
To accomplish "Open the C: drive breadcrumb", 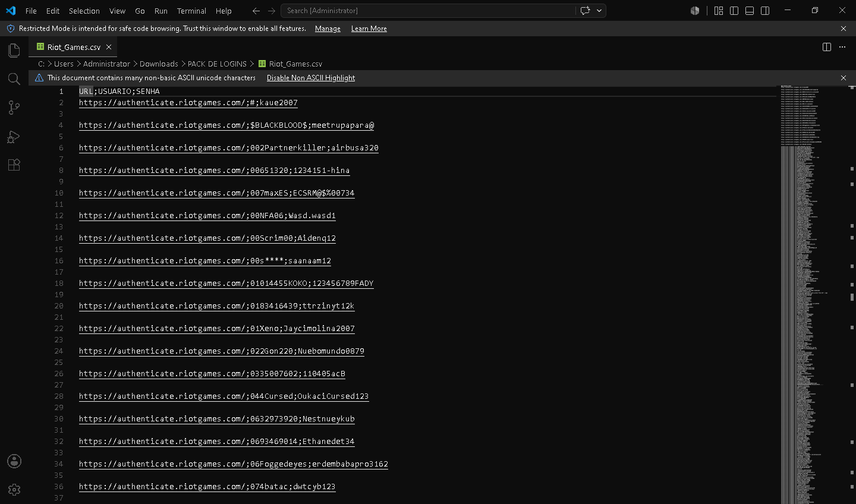I will tap(42, 64).
